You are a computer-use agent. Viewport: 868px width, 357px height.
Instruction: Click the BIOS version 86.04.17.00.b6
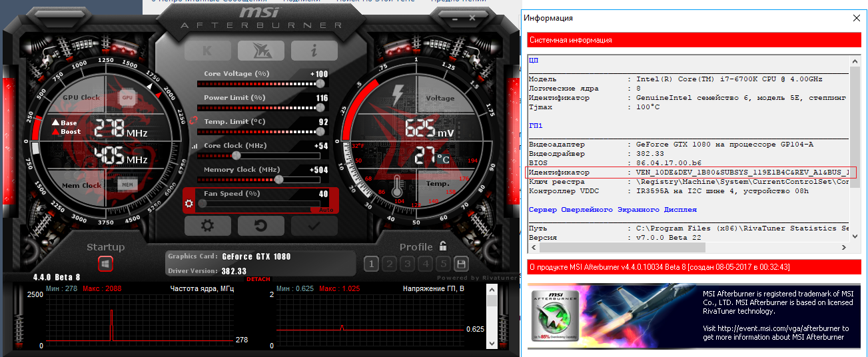669,163
